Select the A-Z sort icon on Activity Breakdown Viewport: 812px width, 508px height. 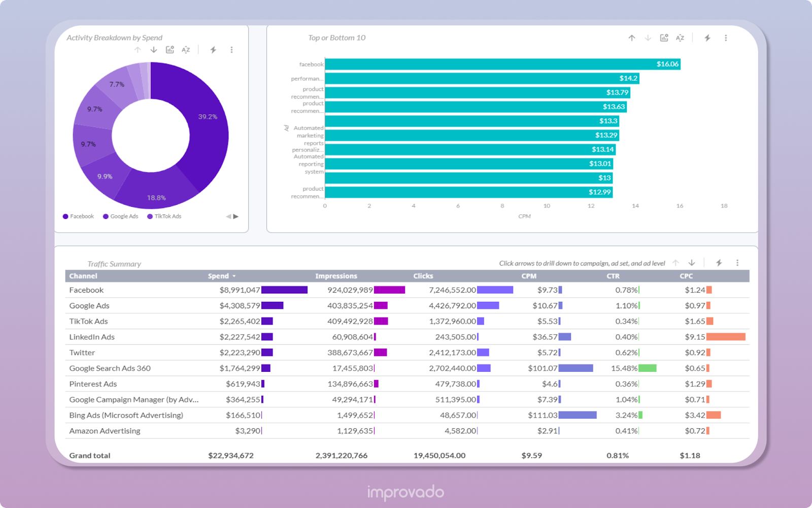[186, 49]
